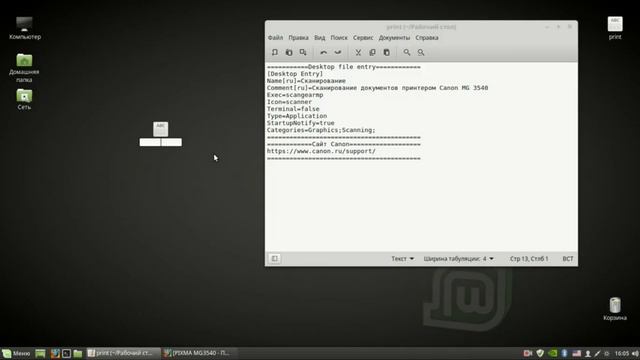
Task: Click the Type=Application line
Action: (x=297, y=116)
